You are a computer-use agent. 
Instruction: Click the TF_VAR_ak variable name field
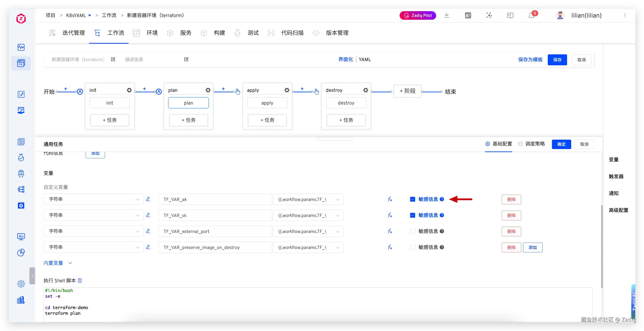(x=215, y=199)
